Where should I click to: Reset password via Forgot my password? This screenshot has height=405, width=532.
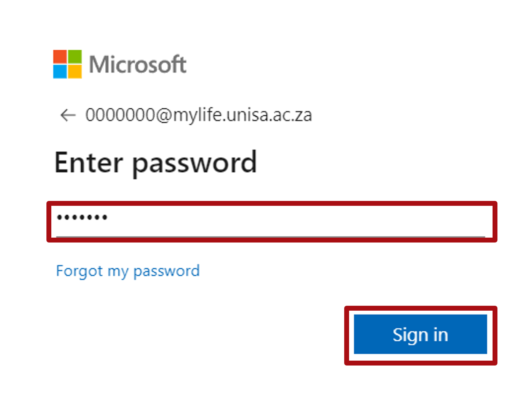click(128, 271)
